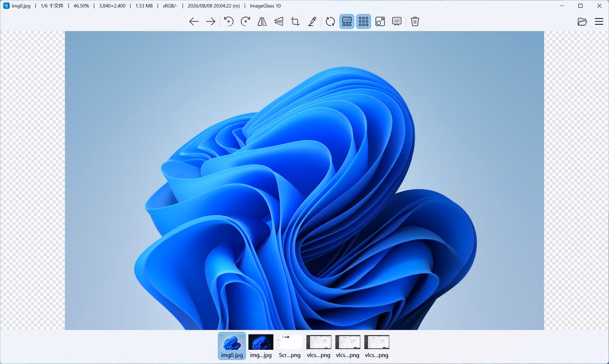Open the img...jpg dark wallpaper thumbnail

261,345
